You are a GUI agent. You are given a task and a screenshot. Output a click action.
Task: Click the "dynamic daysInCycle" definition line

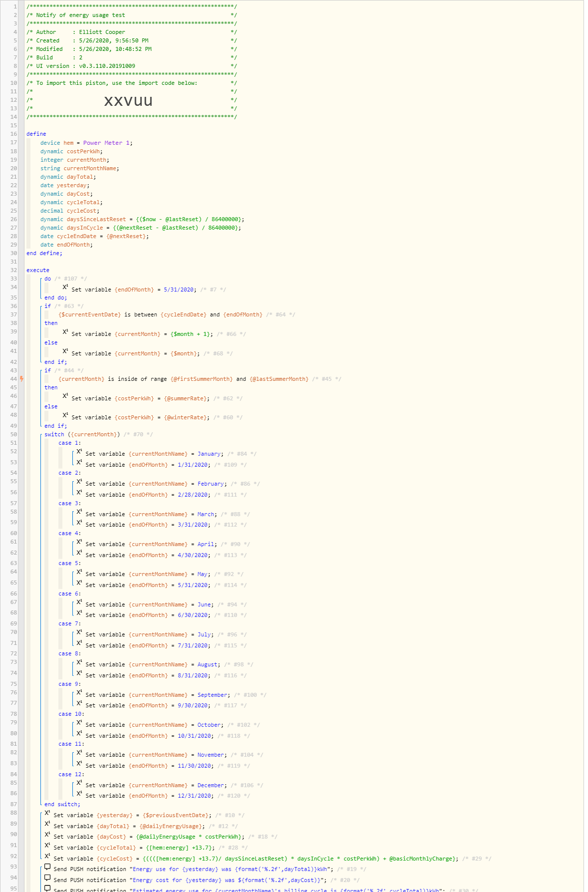tap(141, 228)
